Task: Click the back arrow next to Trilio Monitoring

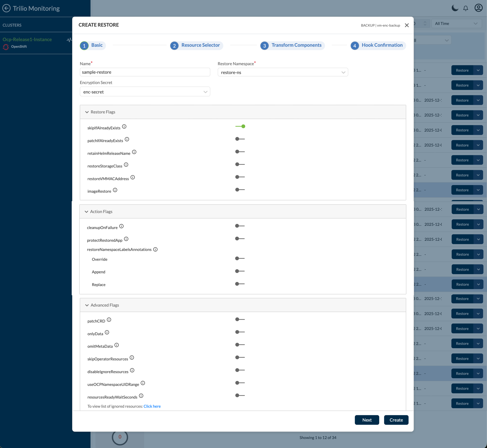Action: [6, 8]
